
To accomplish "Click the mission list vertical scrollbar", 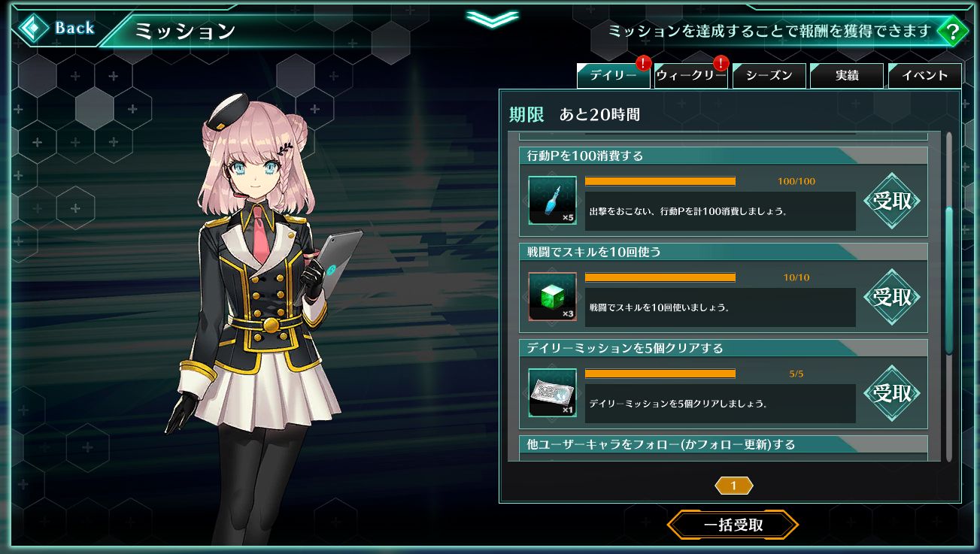I will pyautogui.click(x=949, y=297).
